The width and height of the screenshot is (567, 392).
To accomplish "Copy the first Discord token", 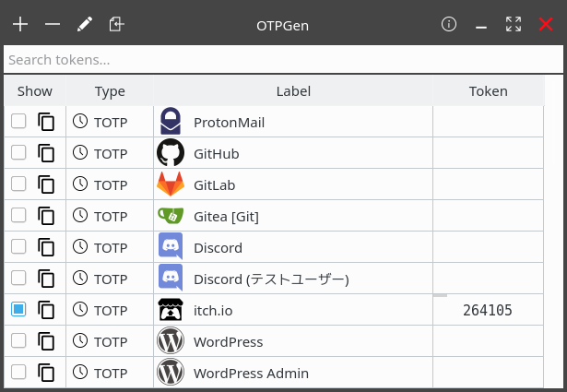I will pyautogui.click(x=46, y=247).
